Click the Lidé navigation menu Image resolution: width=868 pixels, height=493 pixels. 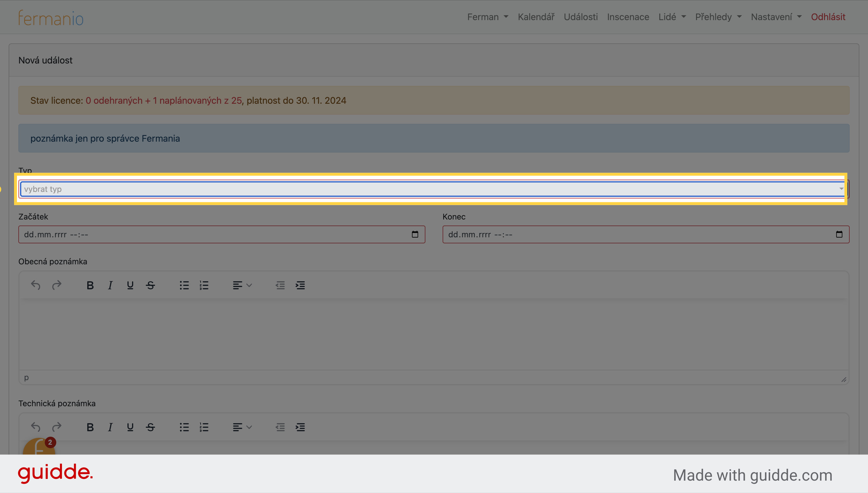tap(671, 17)
